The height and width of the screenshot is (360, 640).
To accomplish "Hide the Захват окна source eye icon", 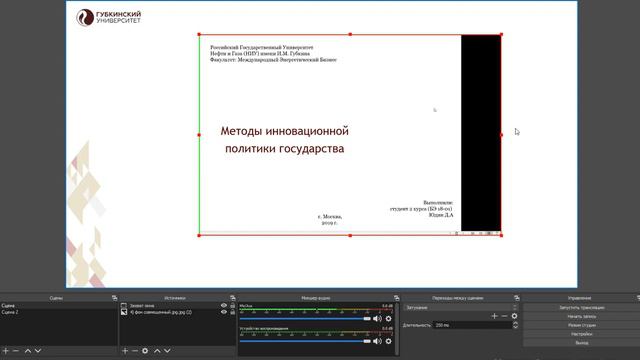I will (x=224, y=305).
